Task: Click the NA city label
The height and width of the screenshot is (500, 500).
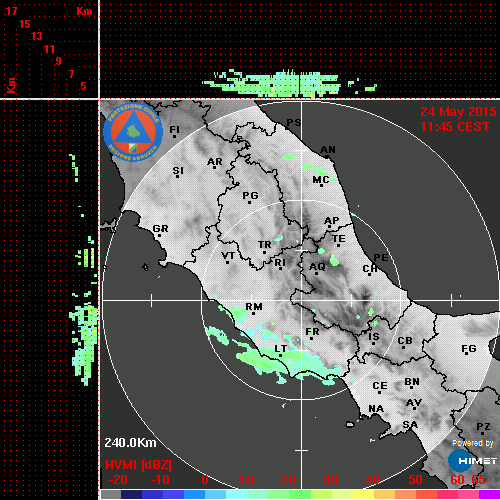Action: pyautogui.click(x=376, y=408)
